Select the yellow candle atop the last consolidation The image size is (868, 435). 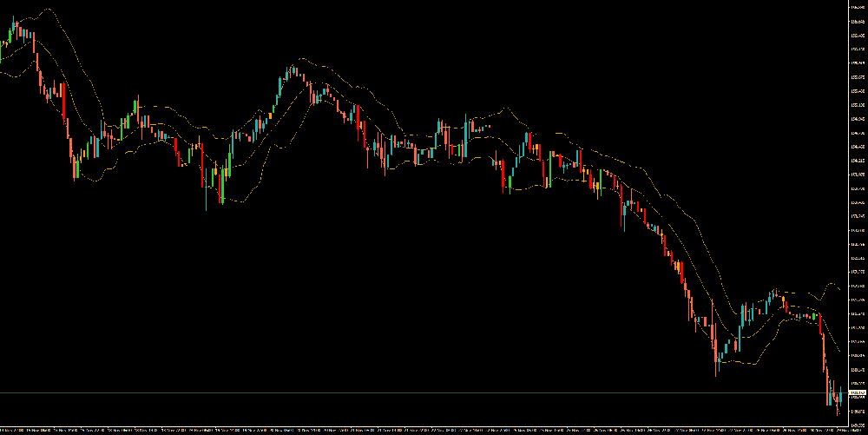point(783,302)
